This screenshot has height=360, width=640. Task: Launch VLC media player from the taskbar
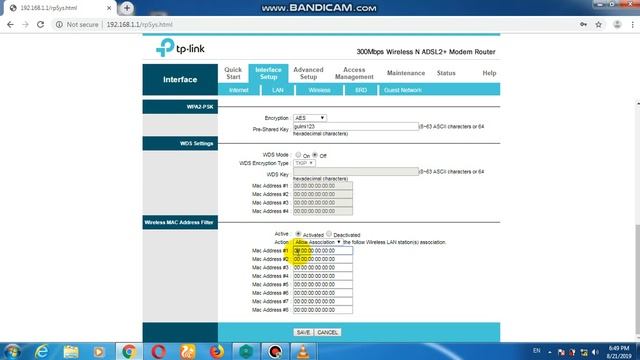[303, 351]
